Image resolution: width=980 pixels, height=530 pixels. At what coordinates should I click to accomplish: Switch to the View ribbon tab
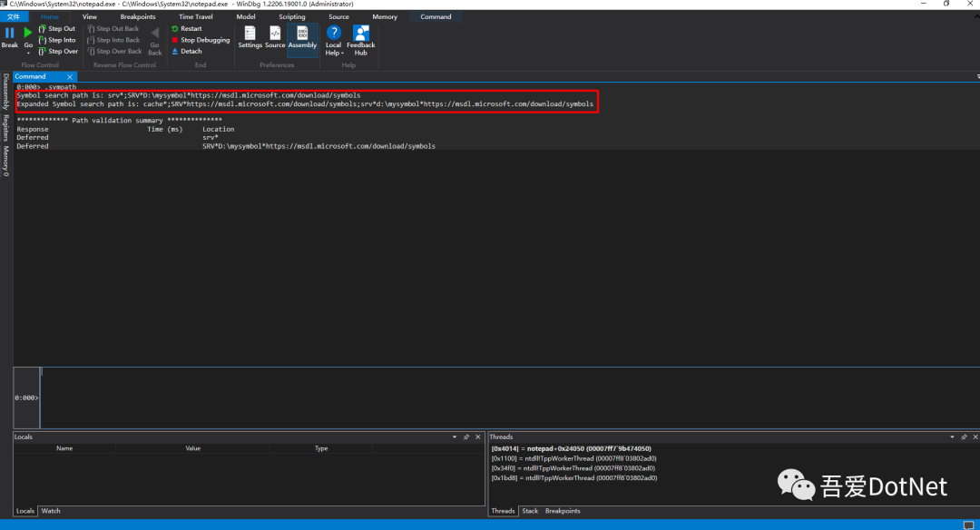click(x=89, y=17)
